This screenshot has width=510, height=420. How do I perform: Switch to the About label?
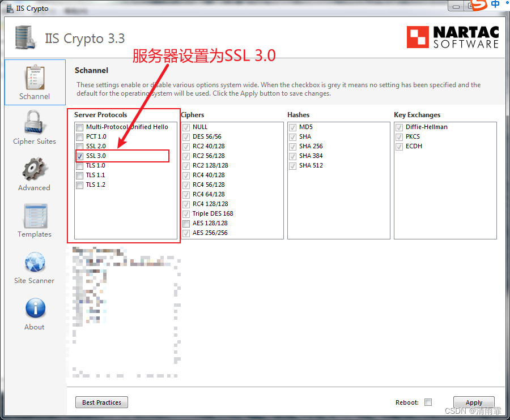click(x=34, y=327)
